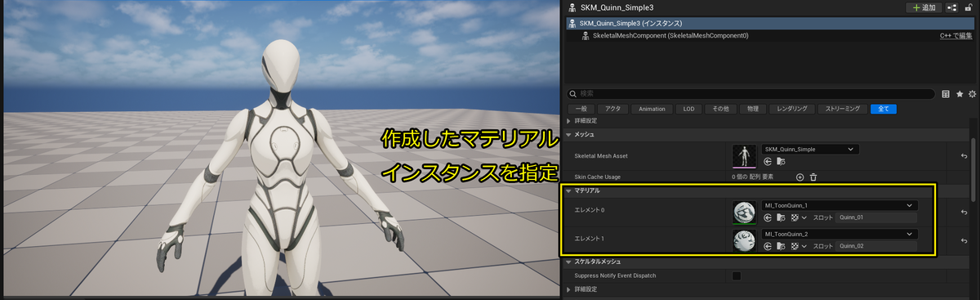Click the material icon for エレメント 1
This screenshot has height=300, width=980.
pos(795,246)
